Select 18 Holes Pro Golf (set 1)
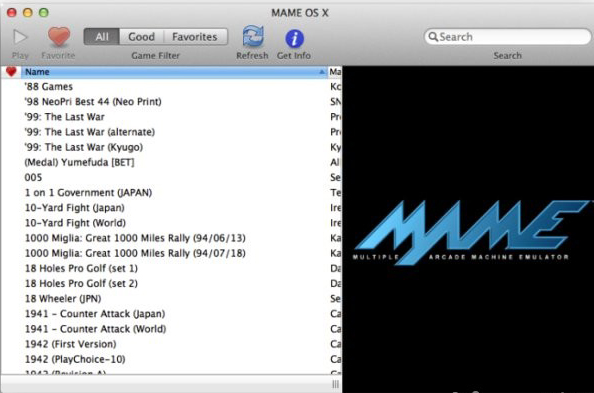This screenshot has height=393, width=594. [171, 268]
